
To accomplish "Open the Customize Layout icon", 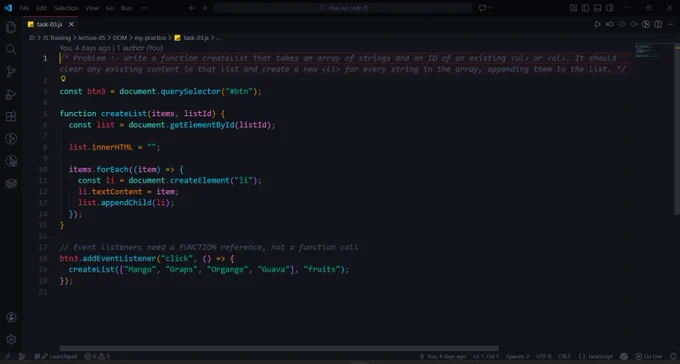I will point(573,8).
